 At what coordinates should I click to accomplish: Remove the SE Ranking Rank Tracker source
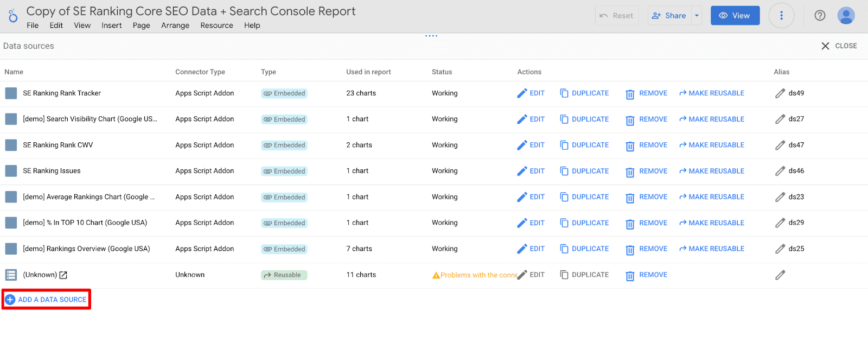[x=647, y=93]
